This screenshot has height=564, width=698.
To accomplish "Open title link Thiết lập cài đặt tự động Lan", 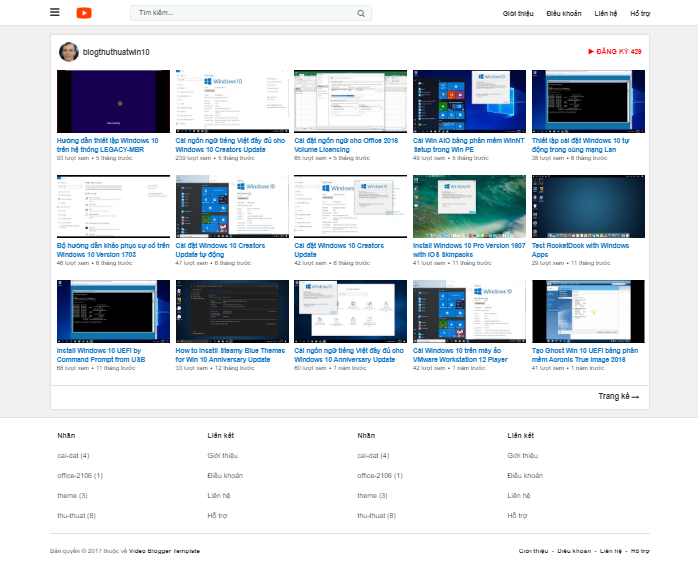I will [580, 145].
